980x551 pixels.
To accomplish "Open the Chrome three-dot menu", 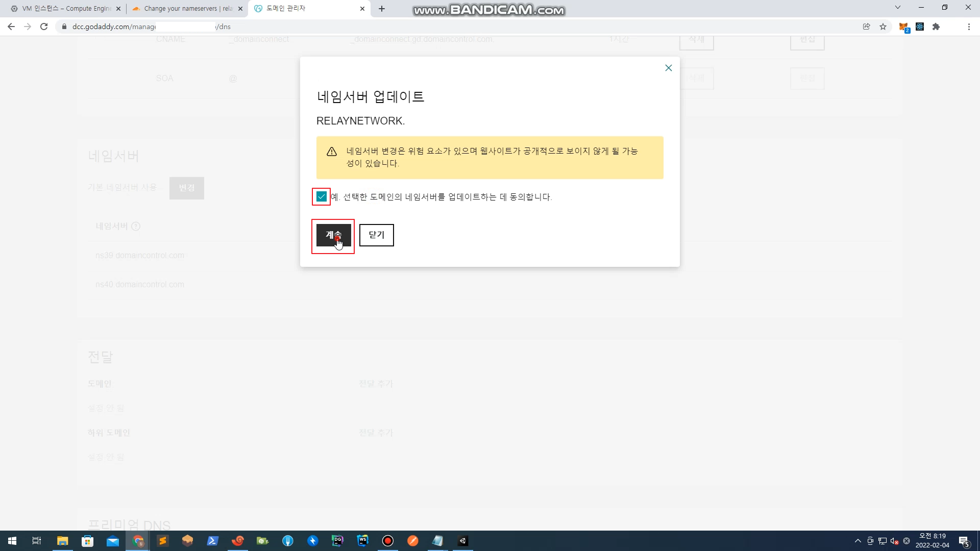I will [x=969, y=27].
